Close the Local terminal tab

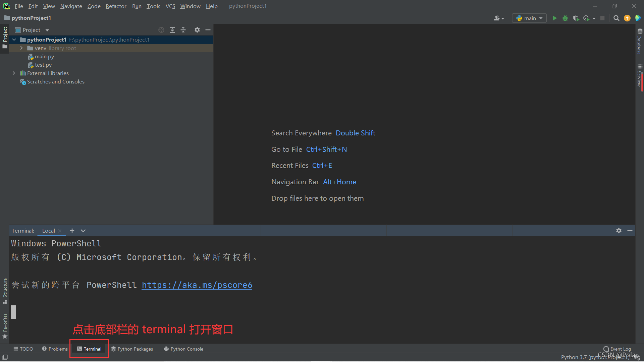[60, 231]
